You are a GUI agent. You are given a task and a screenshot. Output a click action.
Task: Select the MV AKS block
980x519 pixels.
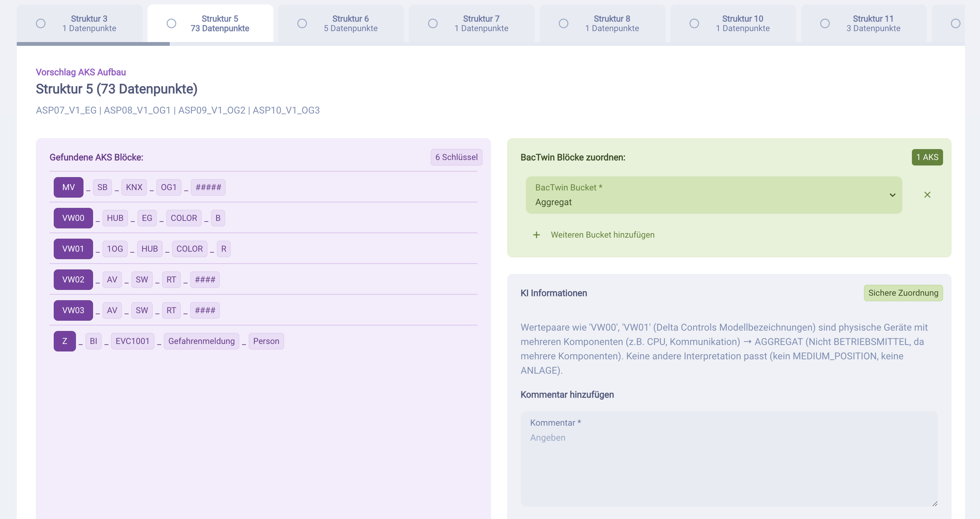coord(68,187)
